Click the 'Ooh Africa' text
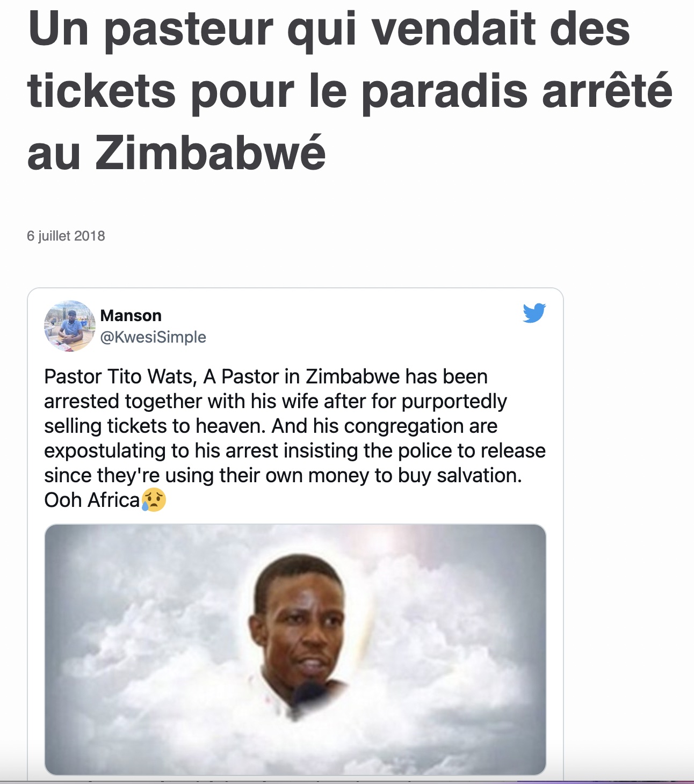The image size is (694, 784). click(92, 500)
